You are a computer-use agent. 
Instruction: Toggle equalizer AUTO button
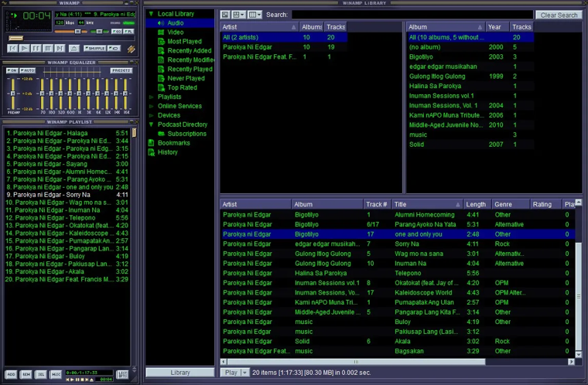[27, 70]
